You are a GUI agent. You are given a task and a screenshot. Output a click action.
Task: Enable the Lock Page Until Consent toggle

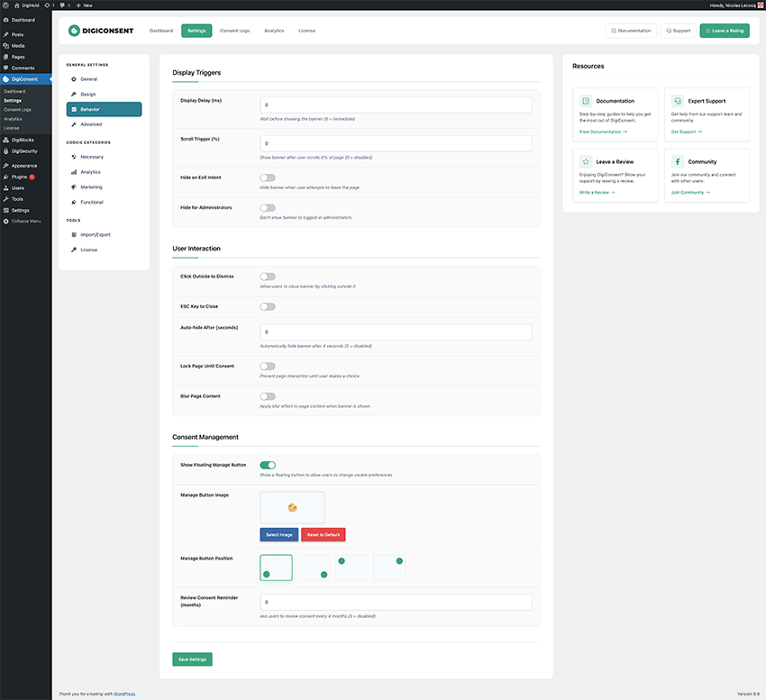(x=268, y=367)
